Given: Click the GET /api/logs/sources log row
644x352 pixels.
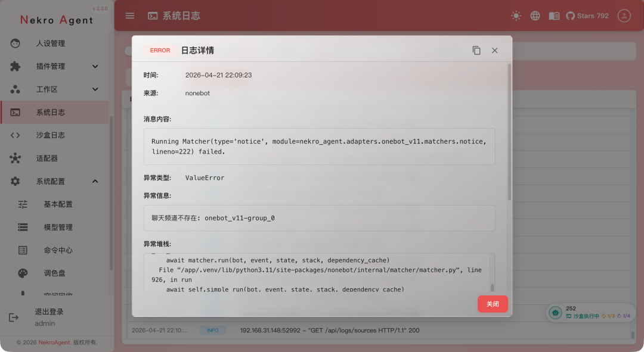Looking at the screenshot, I should pyautogui.click(x=330, y=330).
